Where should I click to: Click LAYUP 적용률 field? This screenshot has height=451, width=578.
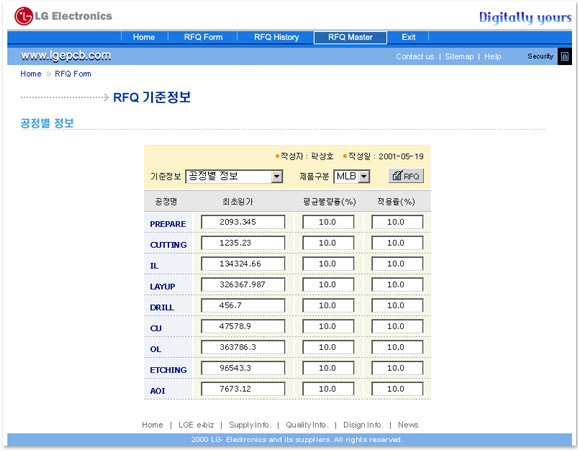397,285
